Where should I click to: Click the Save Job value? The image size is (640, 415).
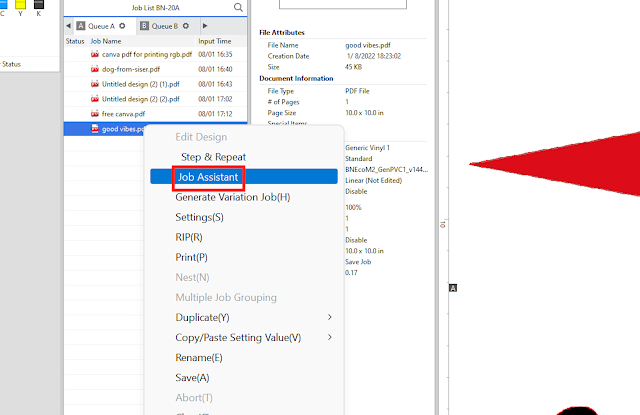pos(358,262)
